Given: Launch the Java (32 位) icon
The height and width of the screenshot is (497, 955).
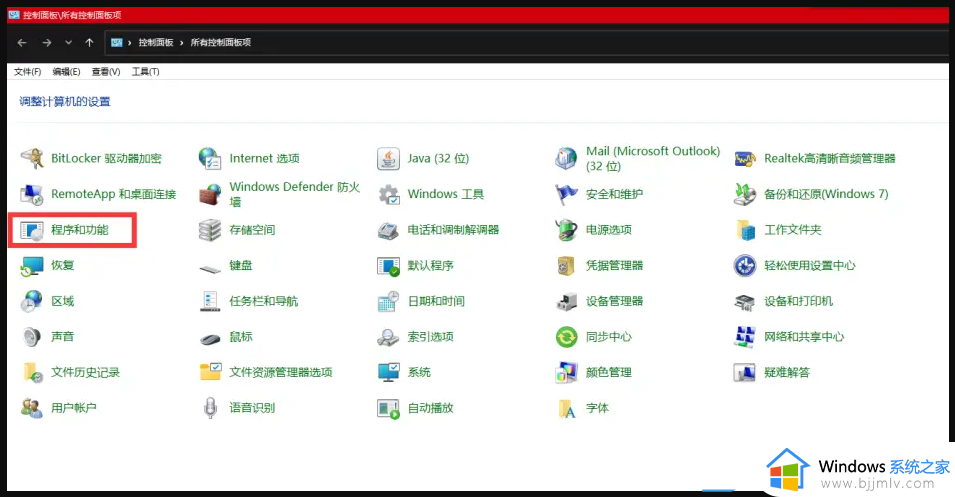Looking at the screenshot, I should [388, 158].
